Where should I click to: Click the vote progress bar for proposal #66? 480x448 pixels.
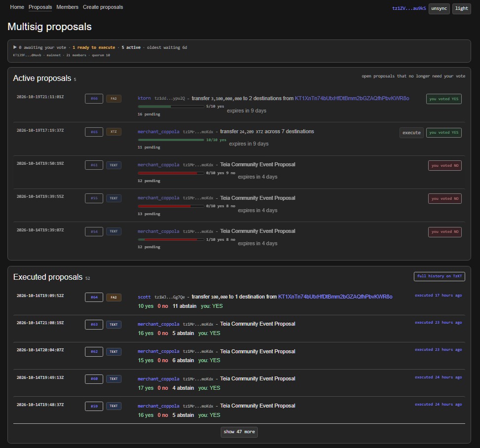(x=171, y=107)
